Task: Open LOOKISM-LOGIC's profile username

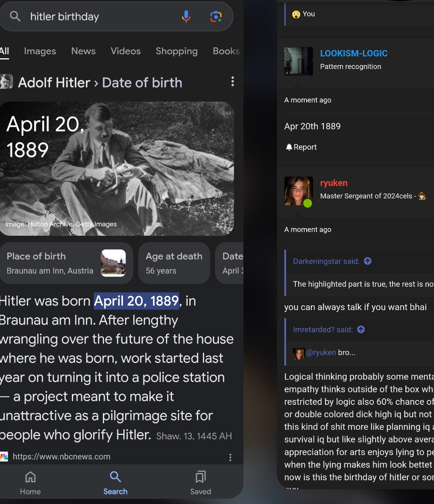Action: [x=354, y=53]
